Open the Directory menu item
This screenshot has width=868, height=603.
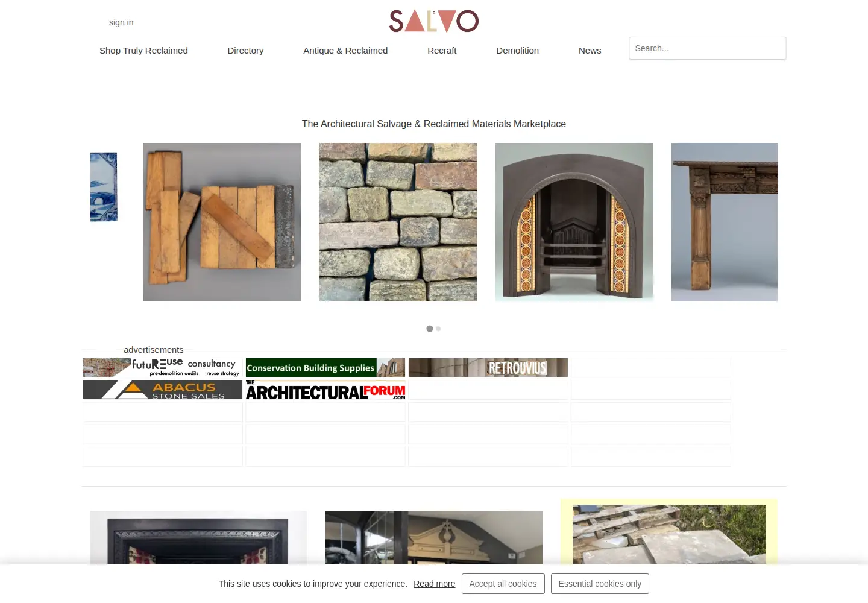point(245,51)
